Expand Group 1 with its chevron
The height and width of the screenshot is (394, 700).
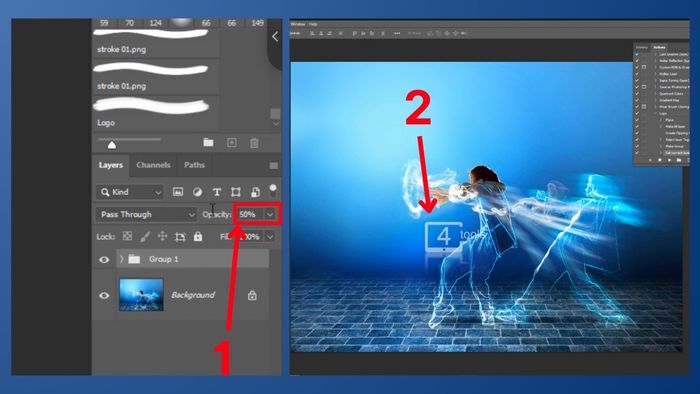point(121,259)
